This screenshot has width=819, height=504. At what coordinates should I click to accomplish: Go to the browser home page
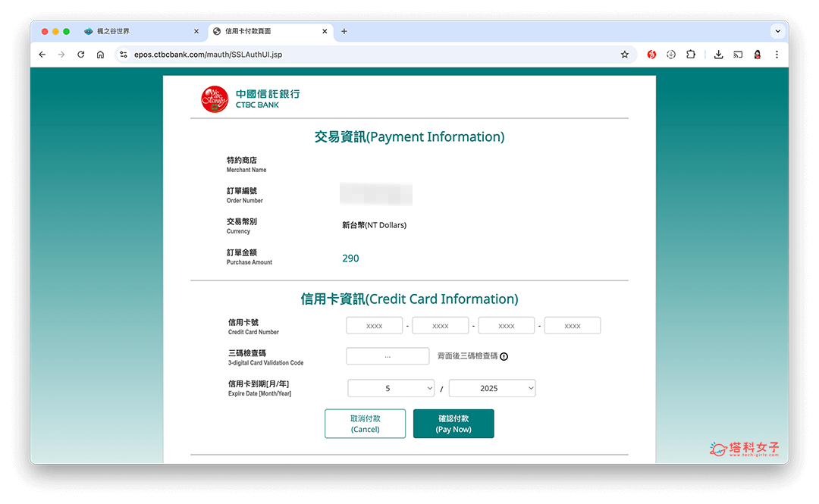[x=100, y=55]
